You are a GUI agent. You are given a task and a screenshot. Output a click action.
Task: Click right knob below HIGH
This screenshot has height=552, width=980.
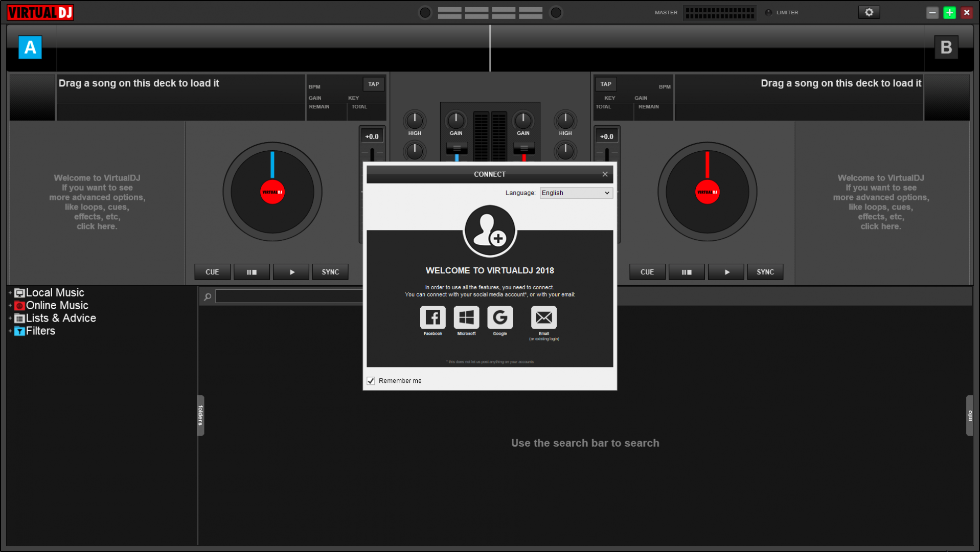(x=565, y=151)
